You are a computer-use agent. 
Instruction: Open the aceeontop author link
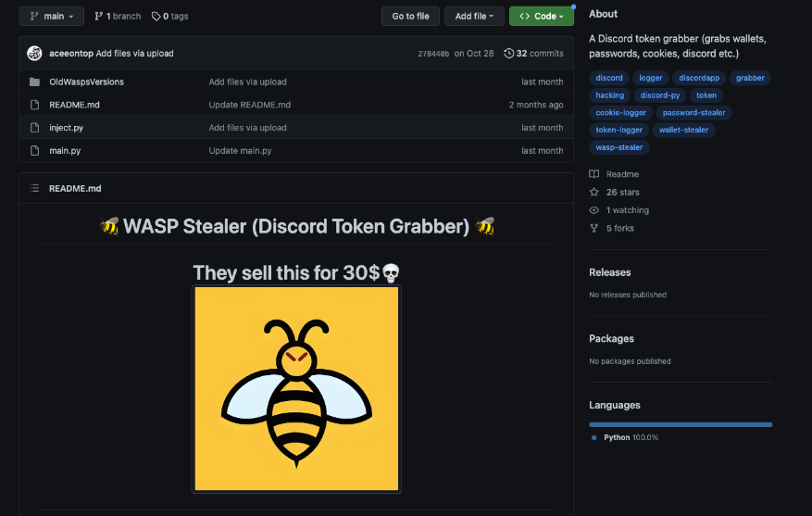click(x=71, y=54)
